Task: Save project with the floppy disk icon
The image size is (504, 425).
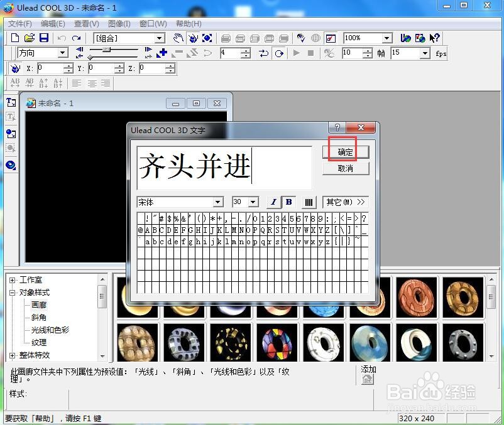Action: pyautogui.click(x=44, y=38)
